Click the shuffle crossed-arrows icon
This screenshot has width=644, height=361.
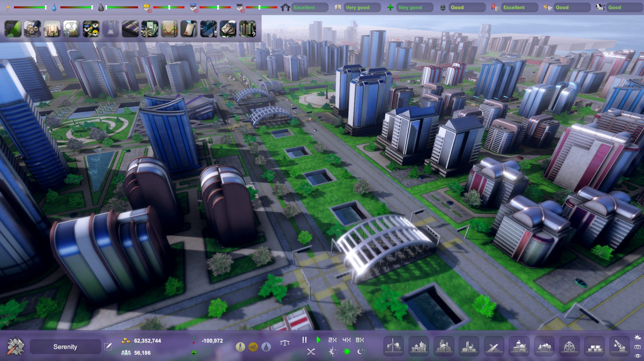coord(311,351)
